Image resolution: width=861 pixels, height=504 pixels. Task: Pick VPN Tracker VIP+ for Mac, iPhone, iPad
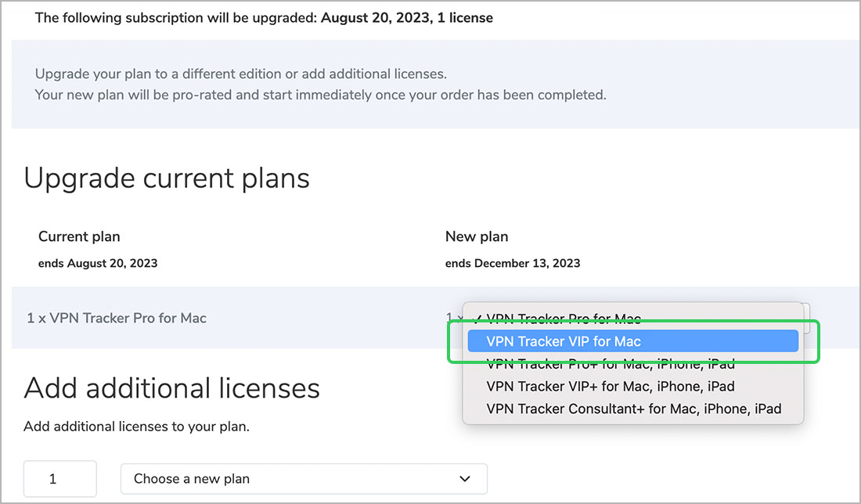(x=611, y=387)
